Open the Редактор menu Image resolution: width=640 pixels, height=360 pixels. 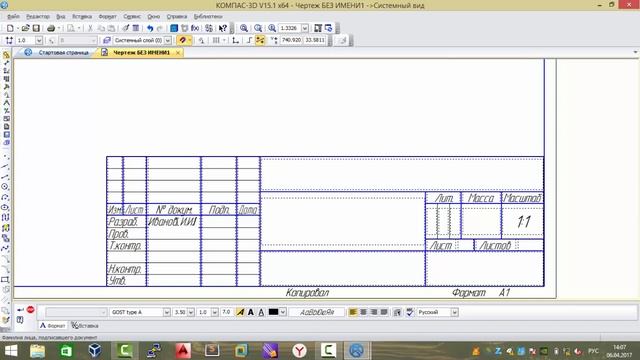pos(38,17)
